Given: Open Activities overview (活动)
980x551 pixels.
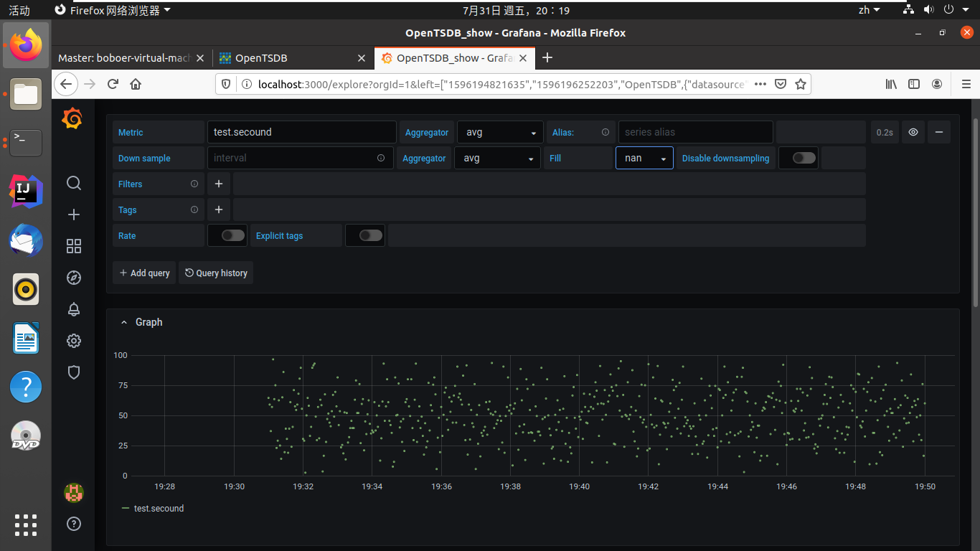Looking at the screenshot, I should pyautogui.click(x=19, y=10).
